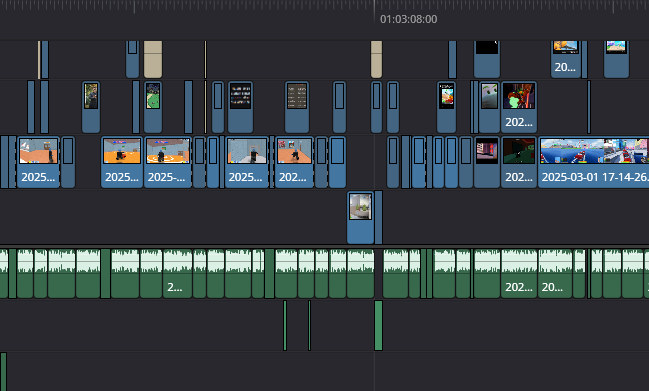
Task: Select the clip of character in grey corridor
Action: point(247,162)
